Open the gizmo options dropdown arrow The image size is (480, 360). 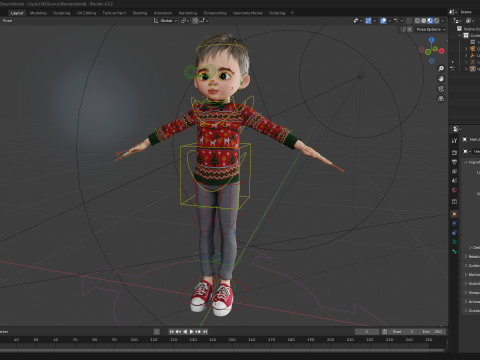click(x=375, y=21)
